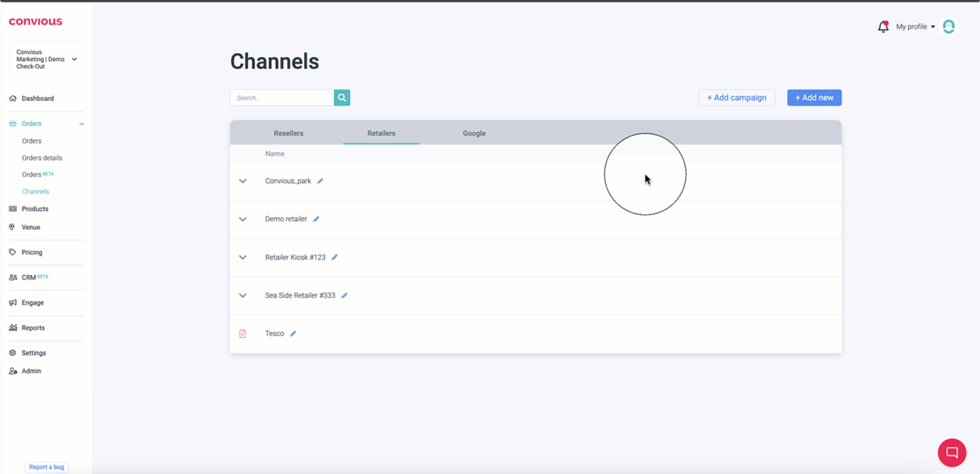Focus the Search input field
The image size is (980, 474).
point(281,98)
